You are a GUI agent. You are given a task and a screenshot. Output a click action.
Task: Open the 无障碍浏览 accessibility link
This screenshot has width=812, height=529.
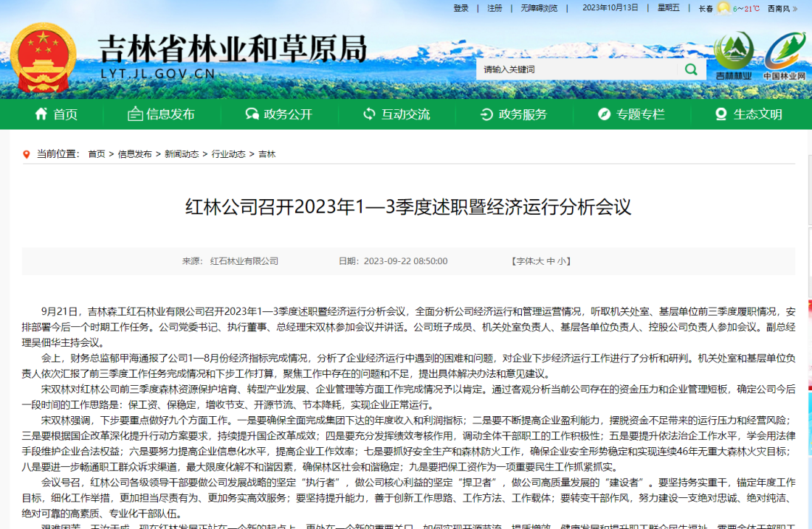pos(539,8)
